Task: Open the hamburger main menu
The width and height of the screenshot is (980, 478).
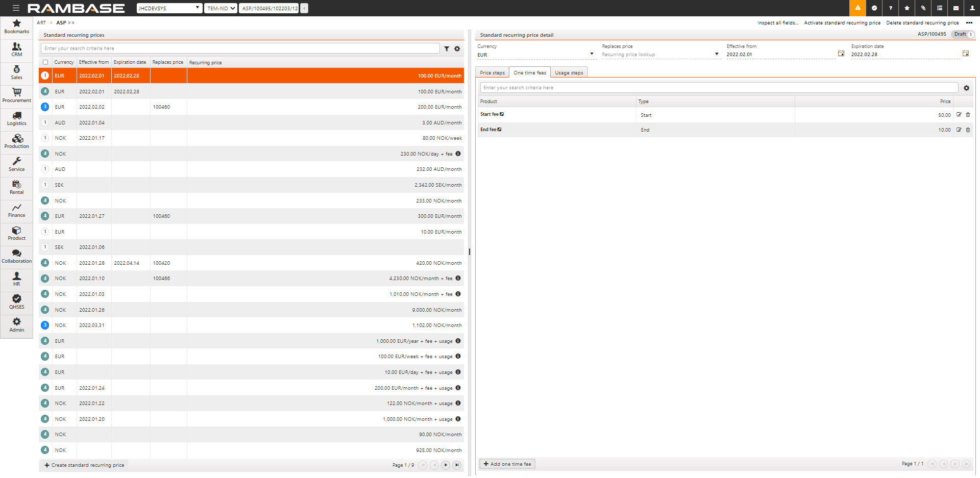Action: (16, 8)
